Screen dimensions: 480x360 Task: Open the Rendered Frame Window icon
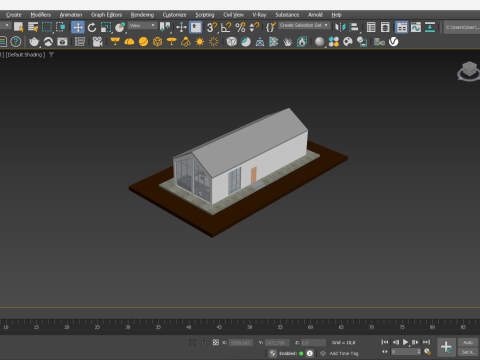click(x=62, y=42)
